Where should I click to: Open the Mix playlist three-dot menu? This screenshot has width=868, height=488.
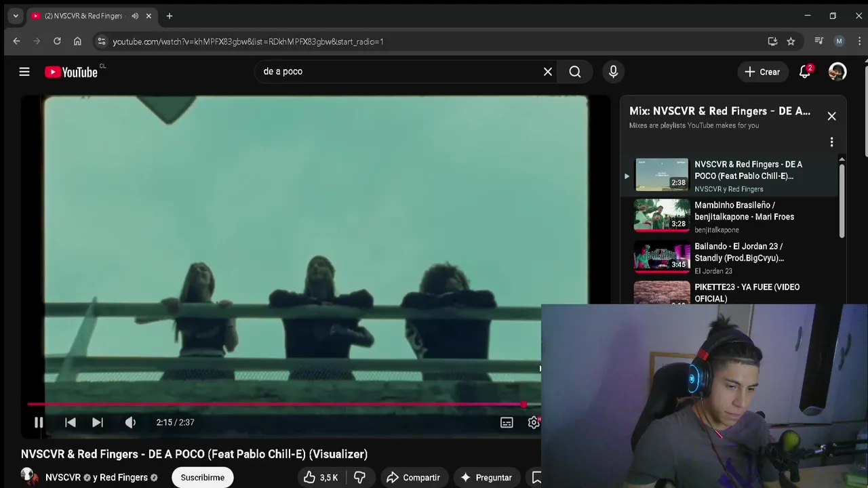831,142
